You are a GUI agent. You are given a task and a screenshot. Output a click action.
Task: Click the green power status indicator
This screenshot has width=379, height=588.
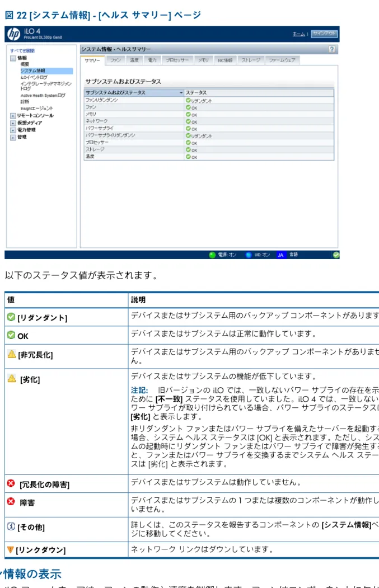[x=212, y=255]
